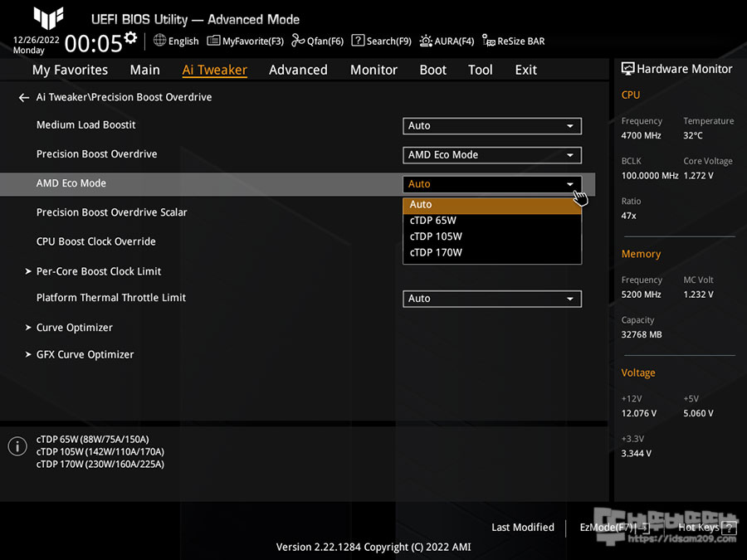The height and width of the screenshot is (560, 747).
Task: Open Medium Load Boostit dropdown
Action: (x=492, y=126)
